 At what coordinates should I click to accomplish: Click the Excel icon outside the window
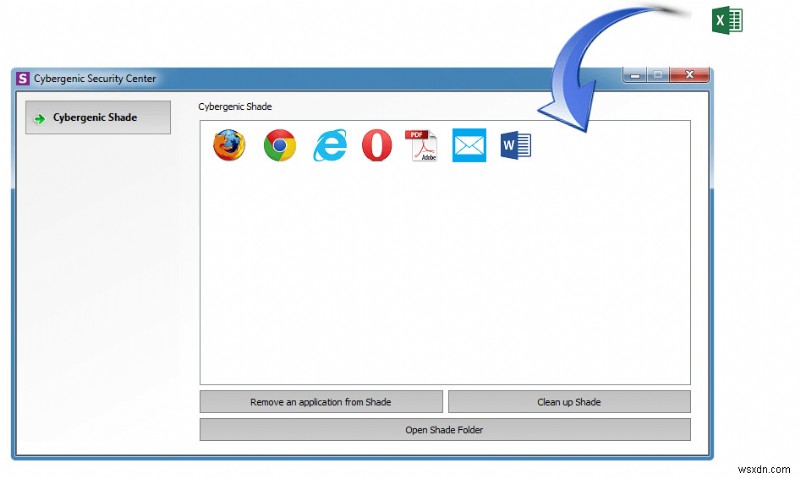(727, 20)
